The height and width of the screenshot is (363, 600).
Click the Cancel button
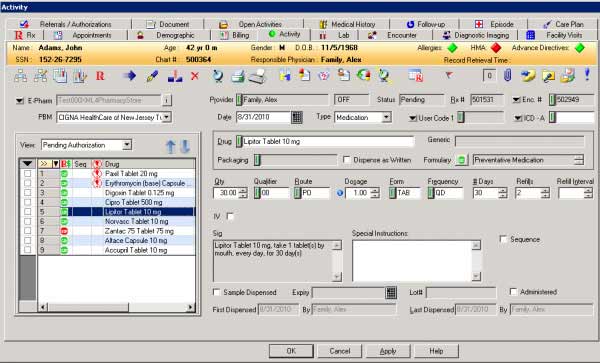point(340,351)
